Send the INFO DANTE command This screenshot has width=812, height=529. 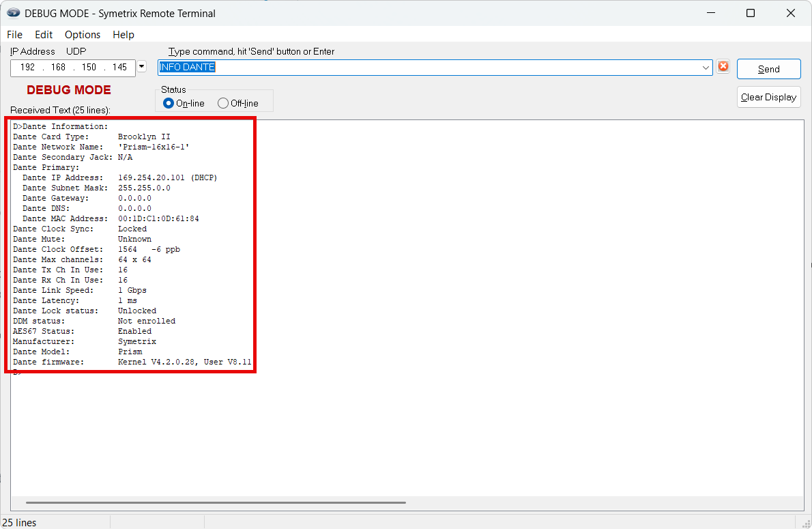[768, 69]
